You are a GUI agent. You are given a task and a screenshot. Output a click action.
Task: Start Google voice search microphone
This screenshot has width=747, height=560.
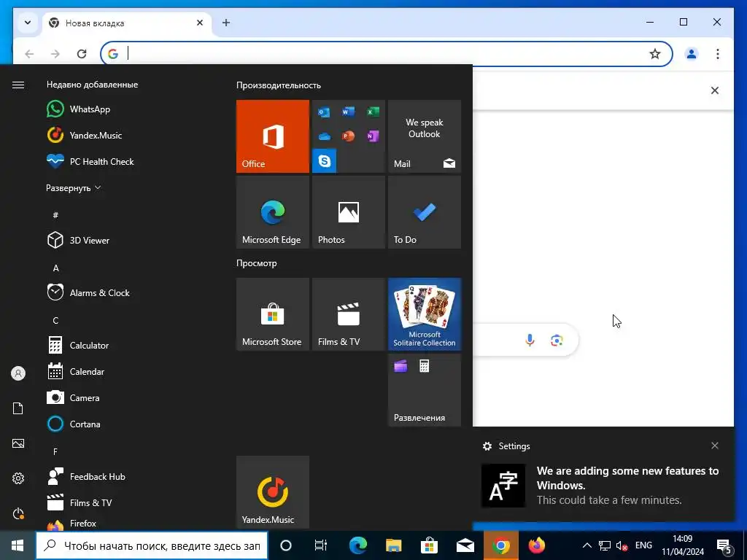[530, 340]
